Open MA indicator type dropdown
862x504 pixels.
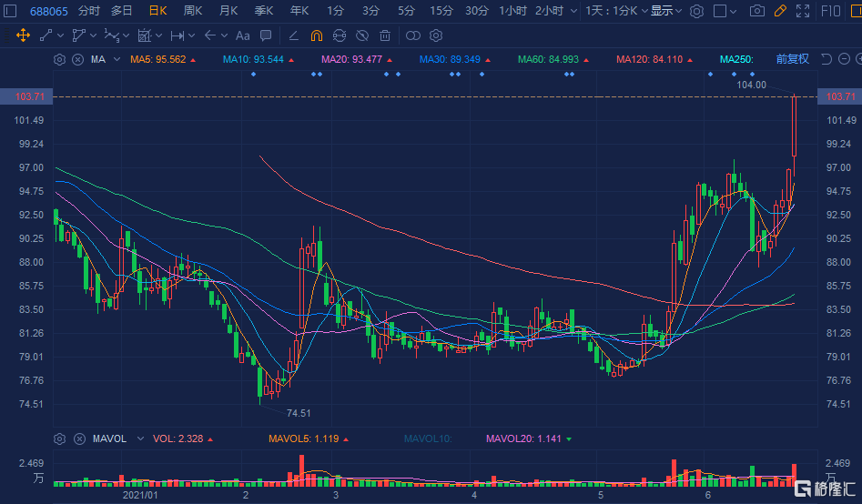(x=117, y=59)
